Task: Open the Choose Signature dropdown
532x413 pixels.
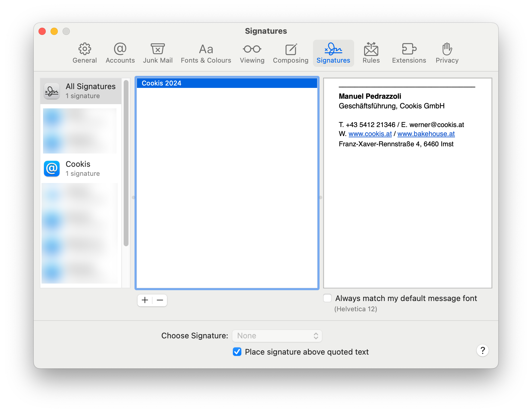Action: 277,336
